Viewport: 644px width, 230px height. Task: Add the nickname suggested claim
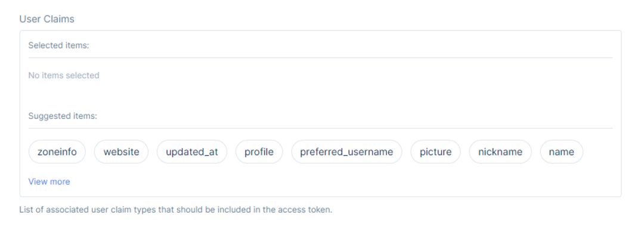coord(500,152)
